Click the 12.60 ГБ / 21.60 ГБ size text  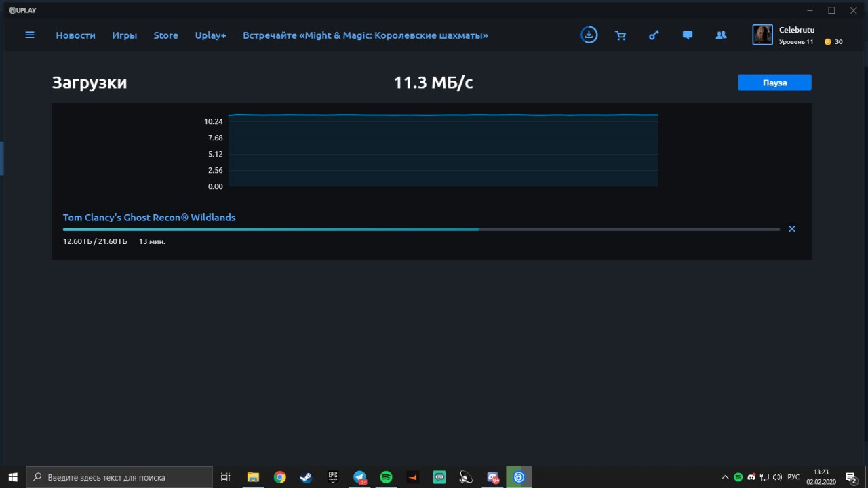pos(95,241)
